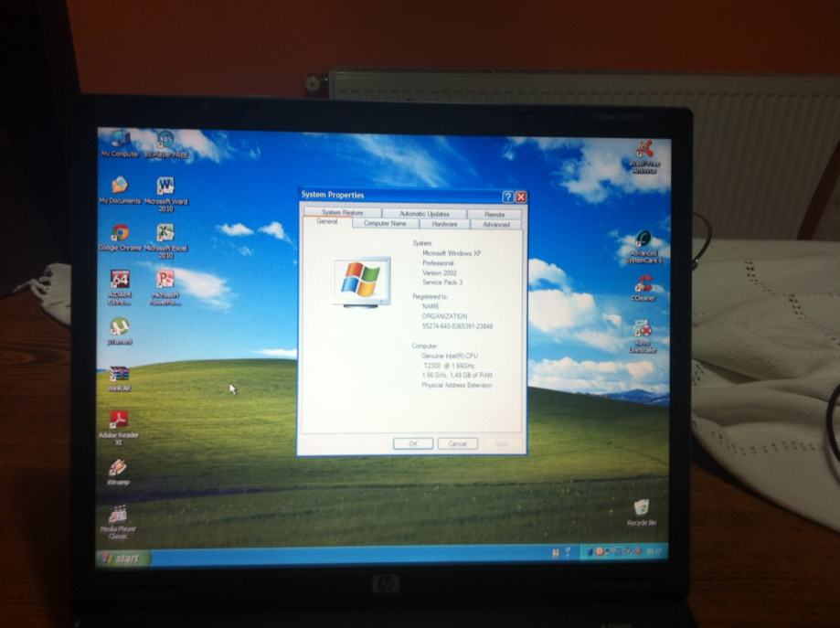
Task: Click the taskbar clock showing 20:17
Action: (x=654, y=551)
